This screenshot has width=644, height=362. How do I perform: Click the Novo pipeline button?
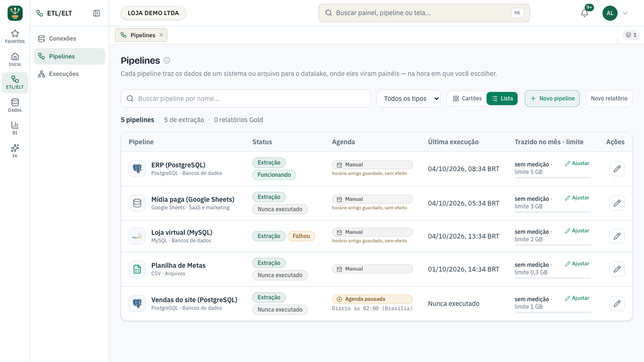[552, 99]
